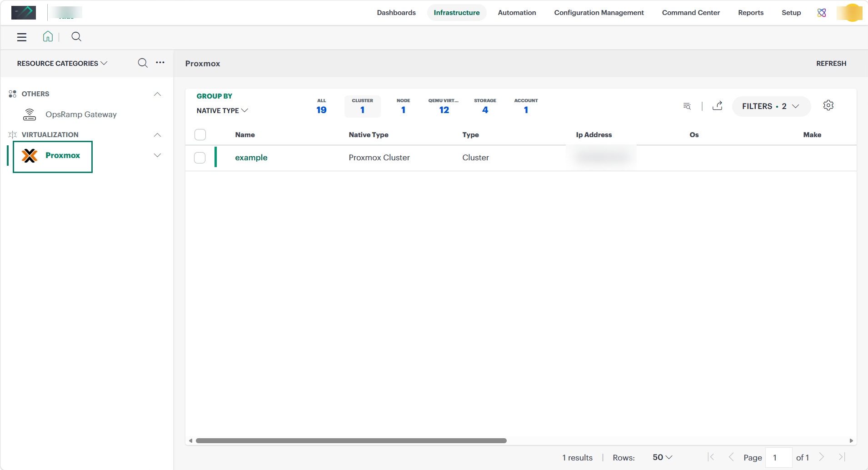Open the Native Type group-by dropdown
The image size is (868, 470).
222,111
